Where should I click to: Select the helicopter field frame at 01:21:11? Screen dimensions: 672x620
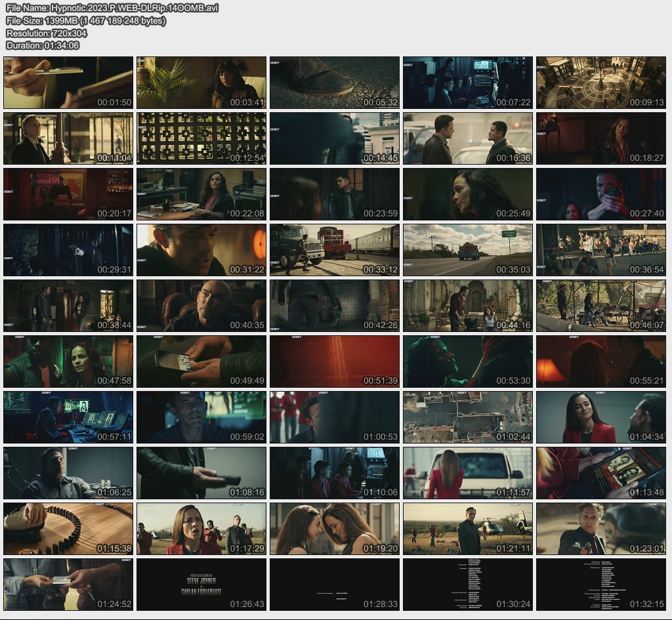[467, 529]
